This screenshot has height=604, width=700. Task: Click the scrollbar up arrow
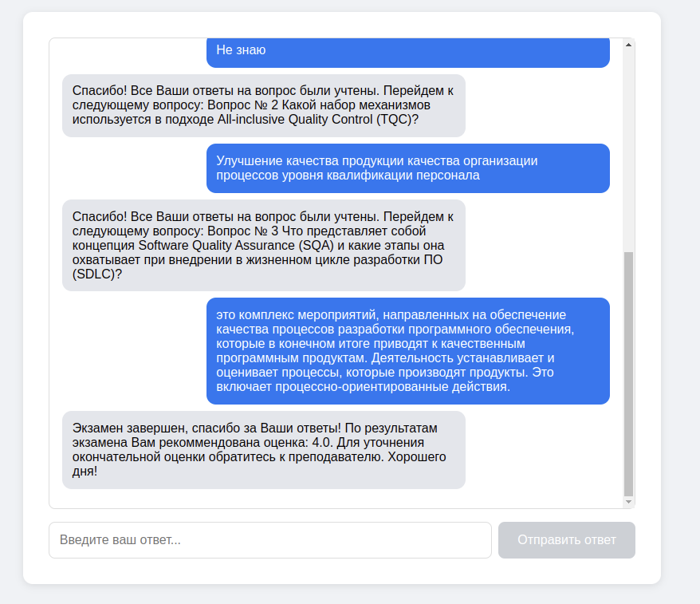click(x=628, y=45)
